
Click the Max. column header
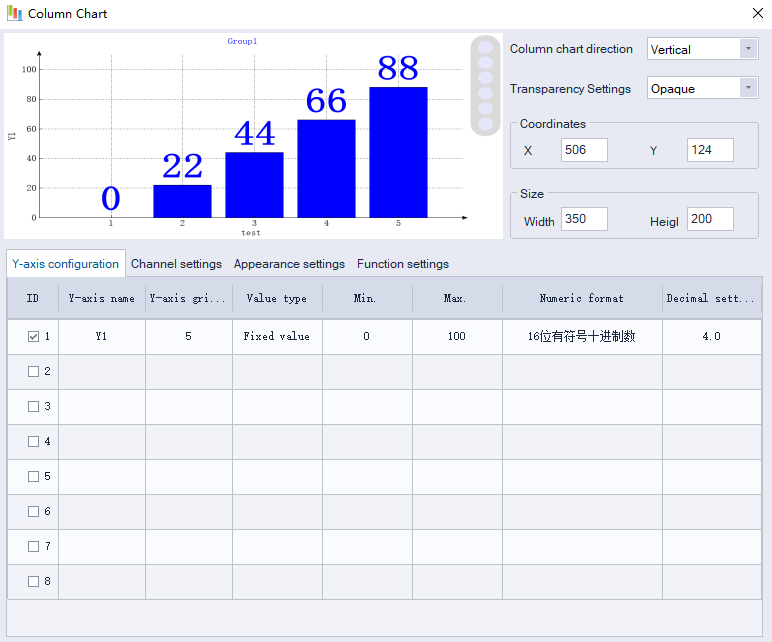pyautogui.click(x=457, y=298)
